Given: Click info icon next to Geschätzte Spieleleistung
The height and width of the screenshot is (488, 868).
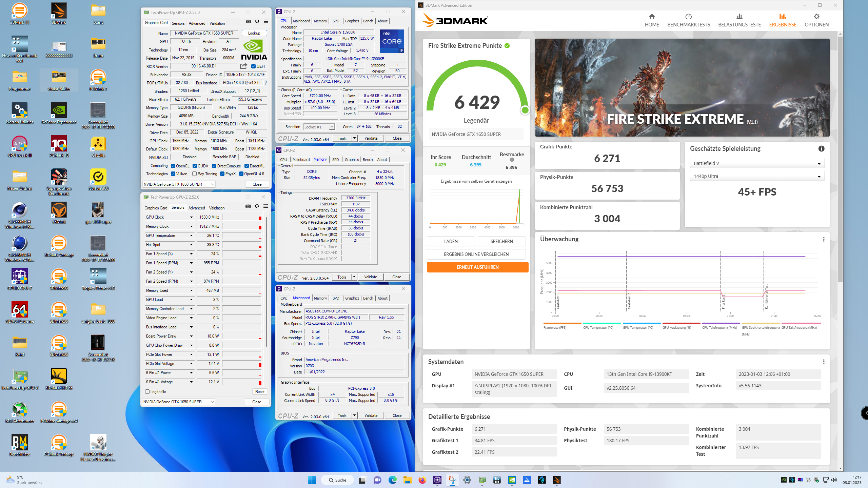Looking at the screenshot, I should click(x=821, y=148).
